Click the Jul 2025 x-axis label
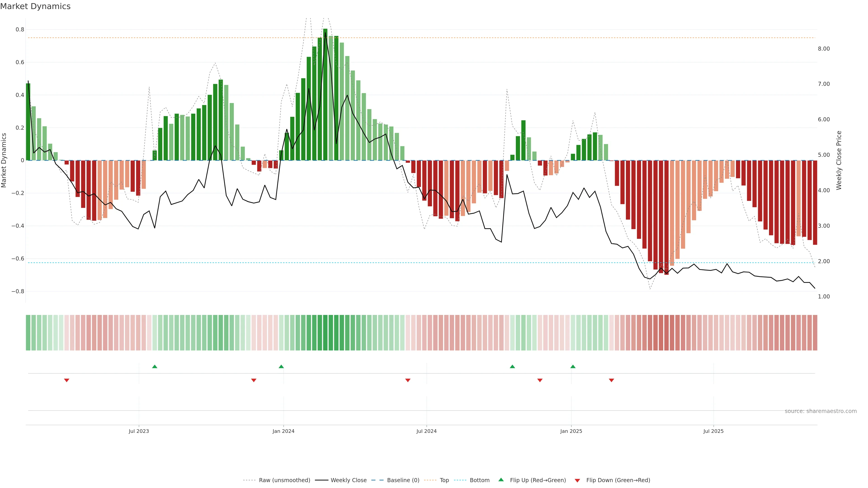868x488 pixels. pyautogui.click(x=713, y=431)
